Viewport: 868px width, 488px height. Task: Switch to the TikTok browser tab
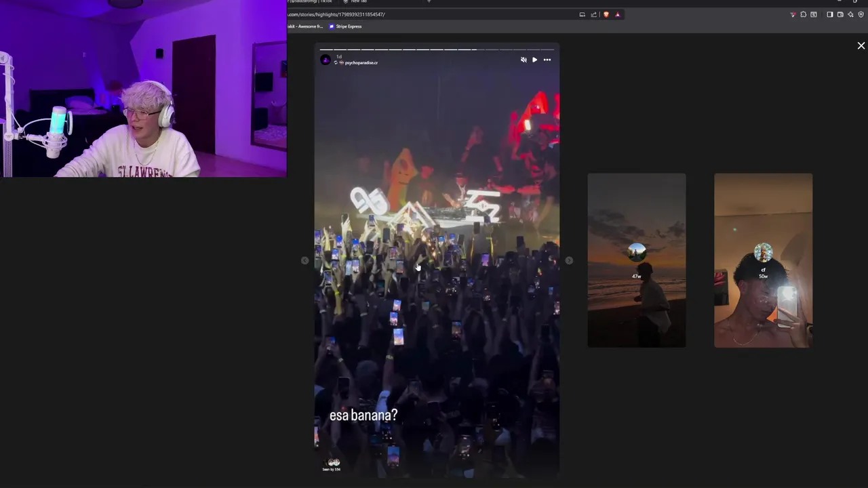click(x=311, y=1)
